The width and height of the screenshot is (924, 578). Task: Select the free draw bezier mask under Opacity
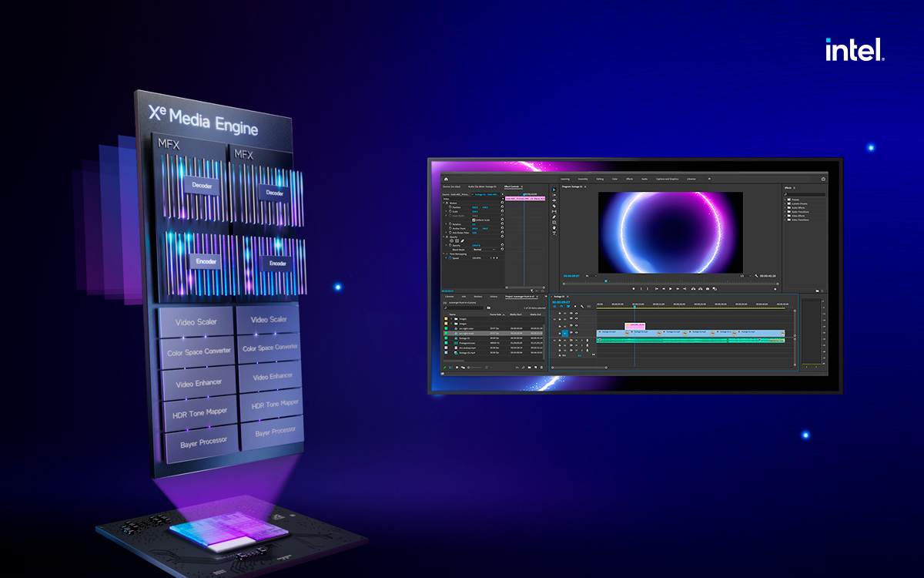(x=463, y=241)
